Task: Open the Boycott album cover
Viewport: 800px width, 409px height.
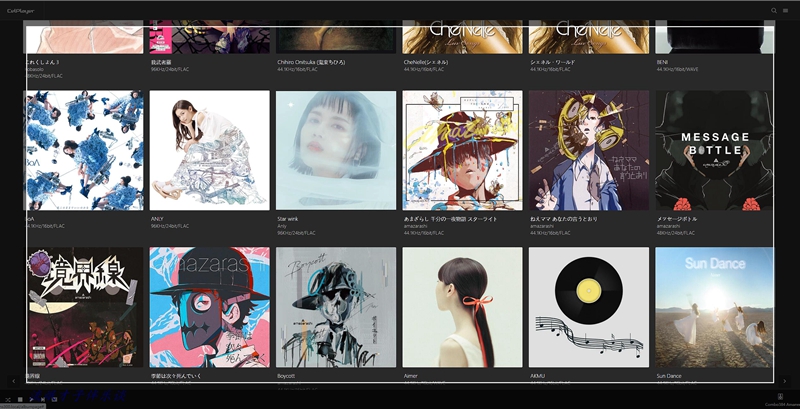Action: [x=336, y=308]
